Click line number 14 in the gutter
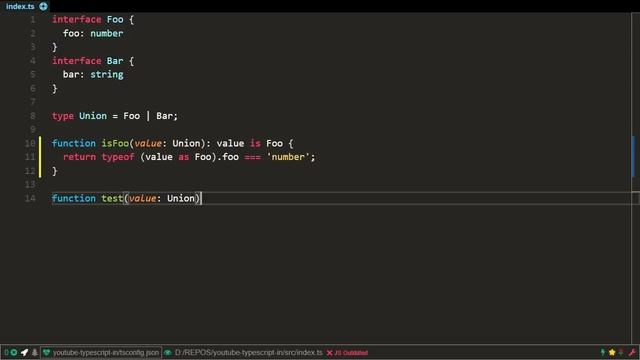 [x=30, y=198]
